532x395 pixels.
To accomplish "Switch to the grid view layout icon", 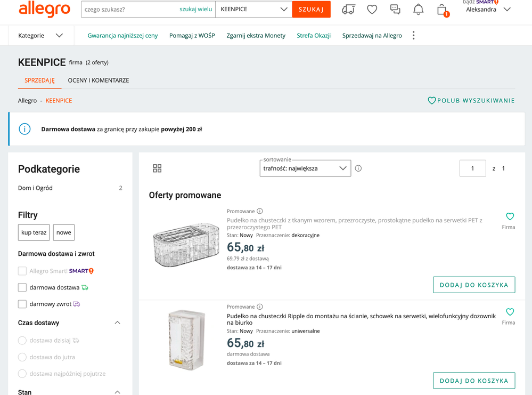I will coord(157,168).
